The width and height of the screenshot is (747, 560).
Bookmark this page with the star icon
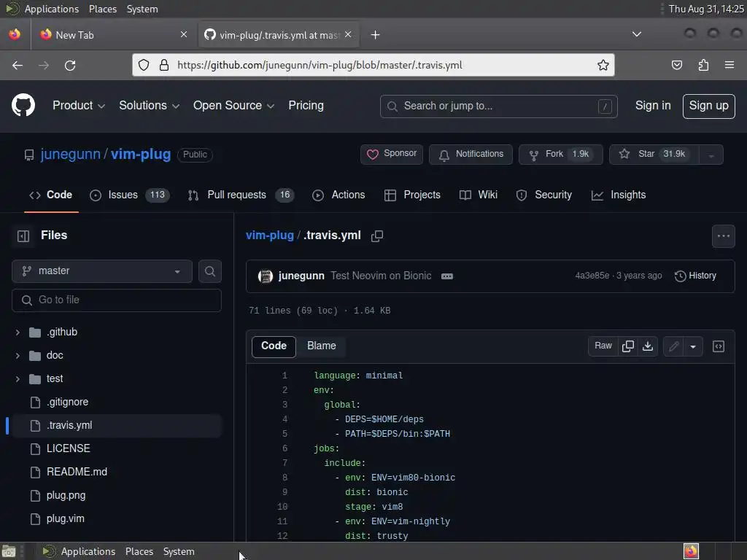[603, 65]
